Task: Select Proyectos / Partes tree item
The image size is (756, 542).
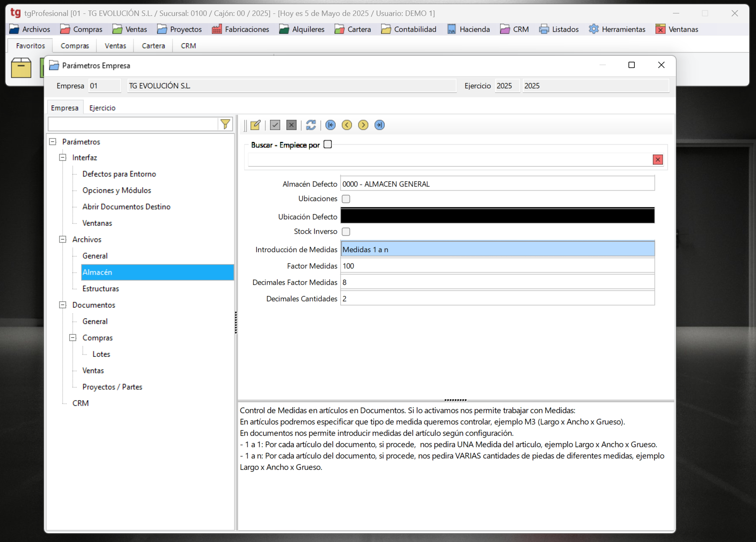Action: [112, 387]
